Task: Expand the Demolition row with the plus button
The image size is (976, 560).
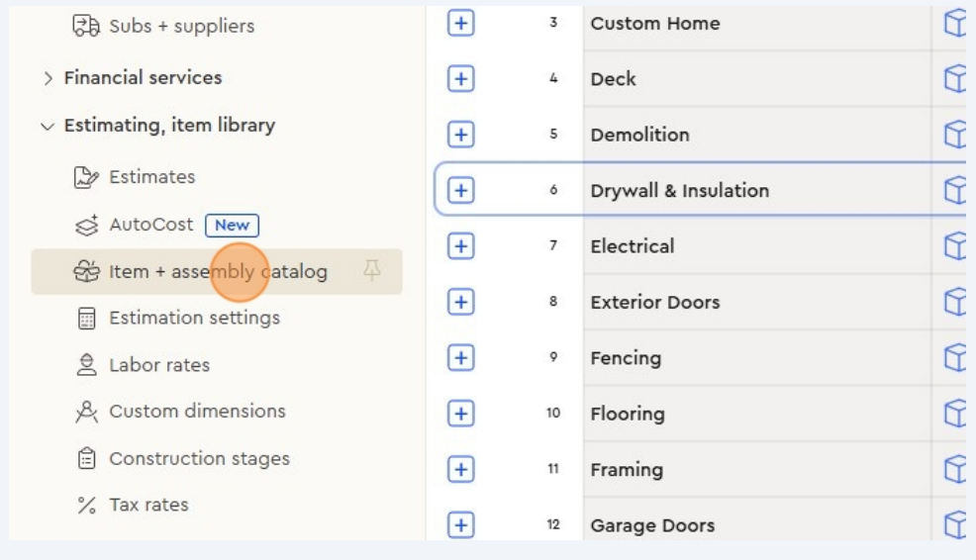Action: (458, 135)
